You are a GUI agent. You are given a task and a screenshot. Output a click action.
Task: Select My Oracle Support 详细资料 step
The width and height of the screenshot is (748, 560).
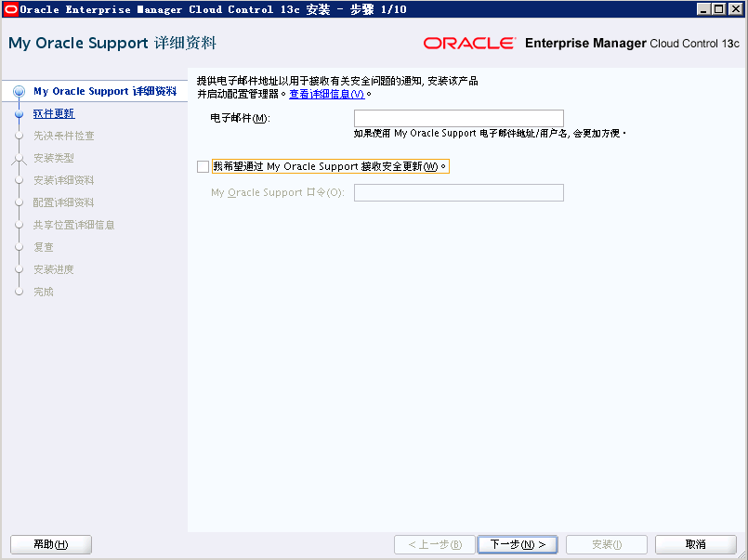[105, 91]
